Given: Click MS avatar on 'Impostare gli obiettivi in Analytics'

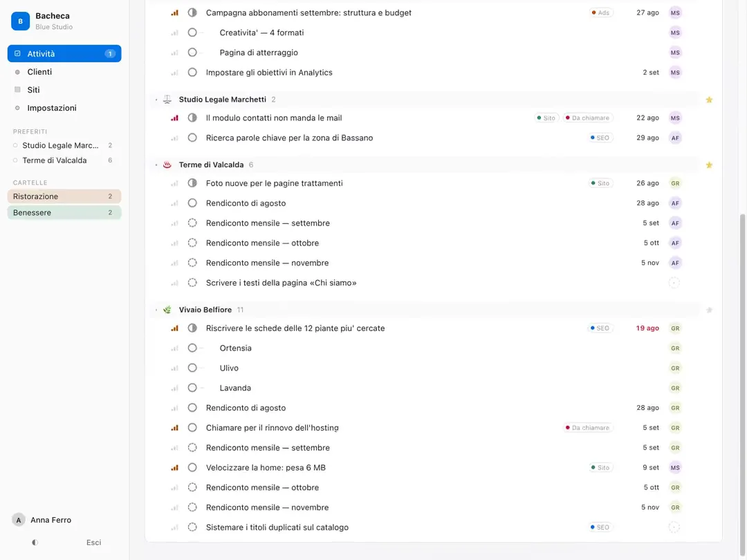Looking at the screenshot, I should coord(675,73).
